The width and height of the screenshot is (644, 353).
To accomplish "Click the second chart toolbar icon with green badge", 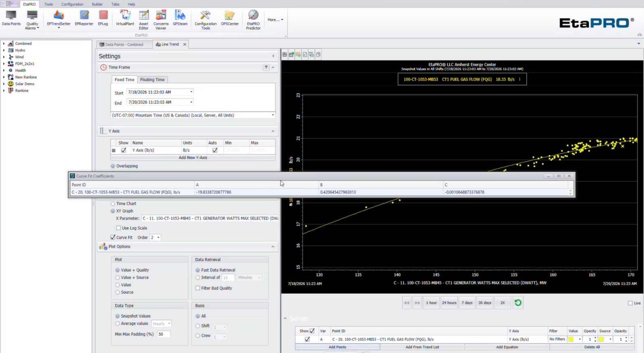I will (291, 54).
